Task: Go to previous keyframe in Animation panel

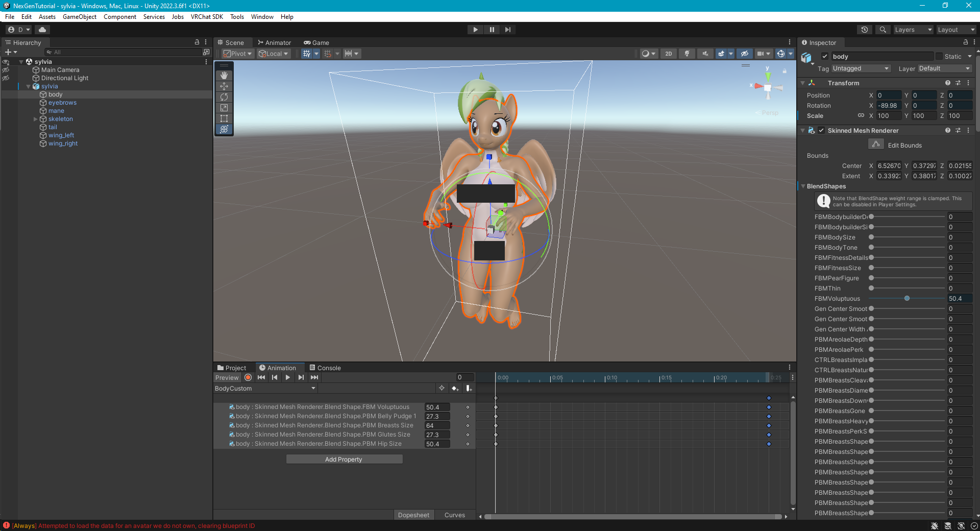Action: [275, 377]
